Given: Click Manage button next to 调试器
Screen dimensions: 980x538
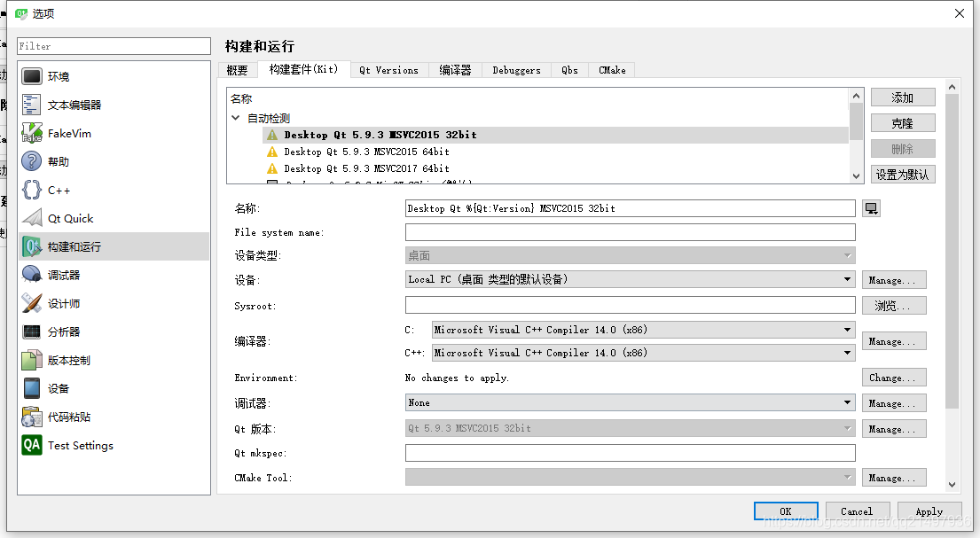Looking at the screenshot, I should tap(894, 403).
